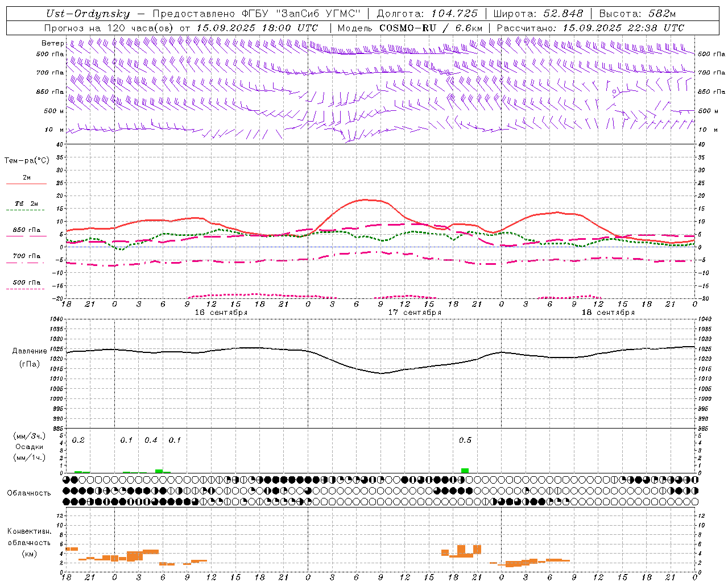Click the 16 сентября date label
Image resolution: width=728 pixels, height=582 pixels.
[221, 313]
